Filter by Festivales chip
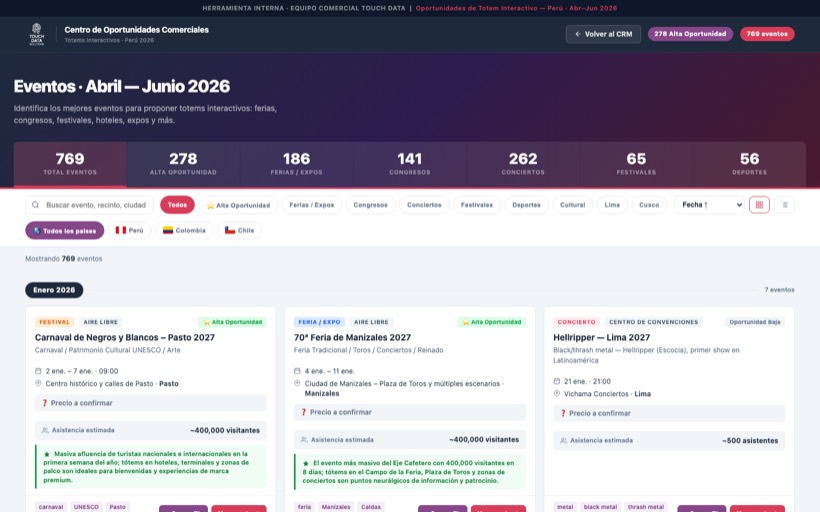This screenshot has height=512, width=820. tap(477, 205)
